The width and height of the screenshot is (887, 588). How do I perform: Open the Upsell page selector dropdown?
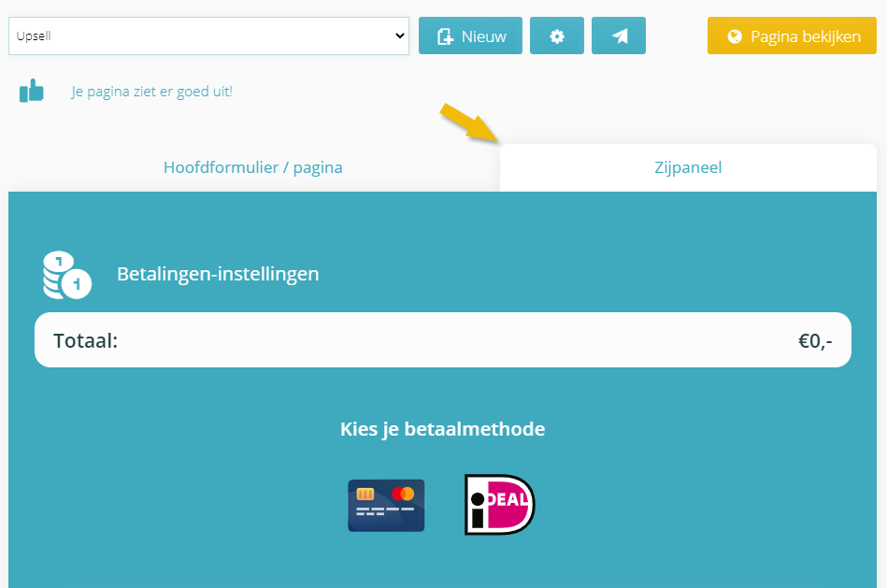(208, 36)
